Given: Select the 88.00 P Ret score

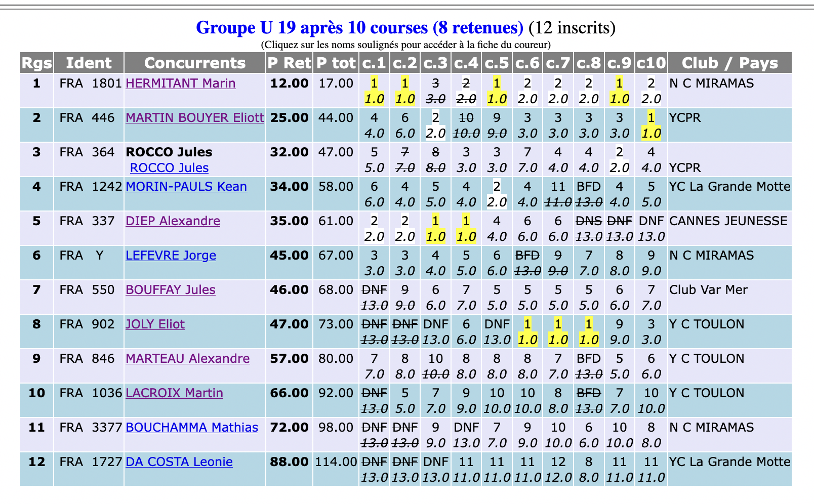Looking at the screenshot, I should coord(289,461).
